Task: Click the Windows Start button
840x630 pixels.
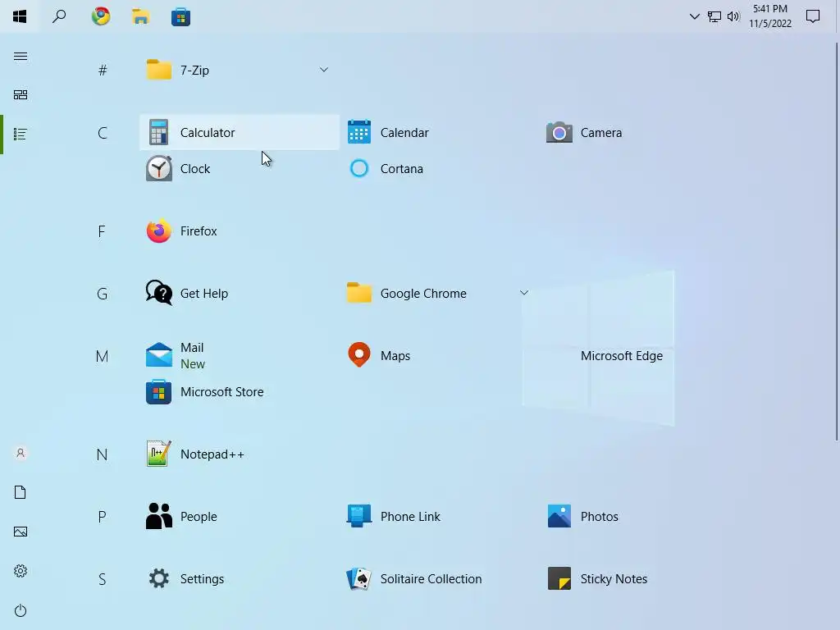Action: (20, 16)
